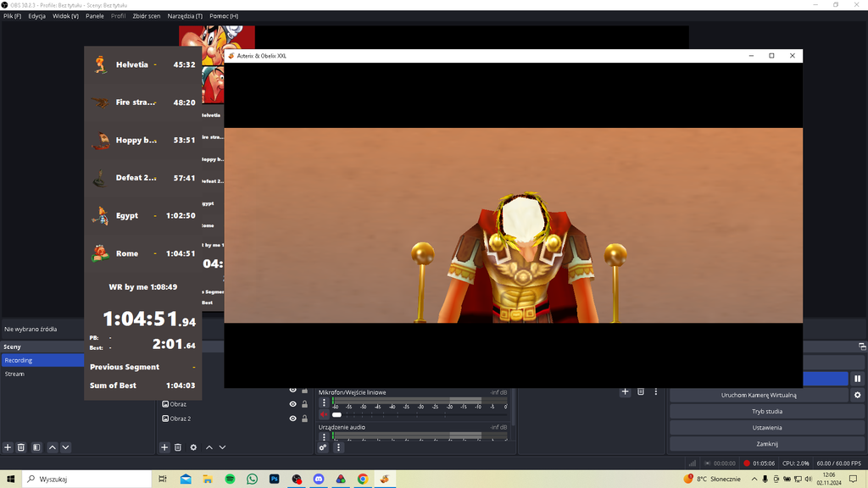Open Pomoc menu

(x=224, y=16)
